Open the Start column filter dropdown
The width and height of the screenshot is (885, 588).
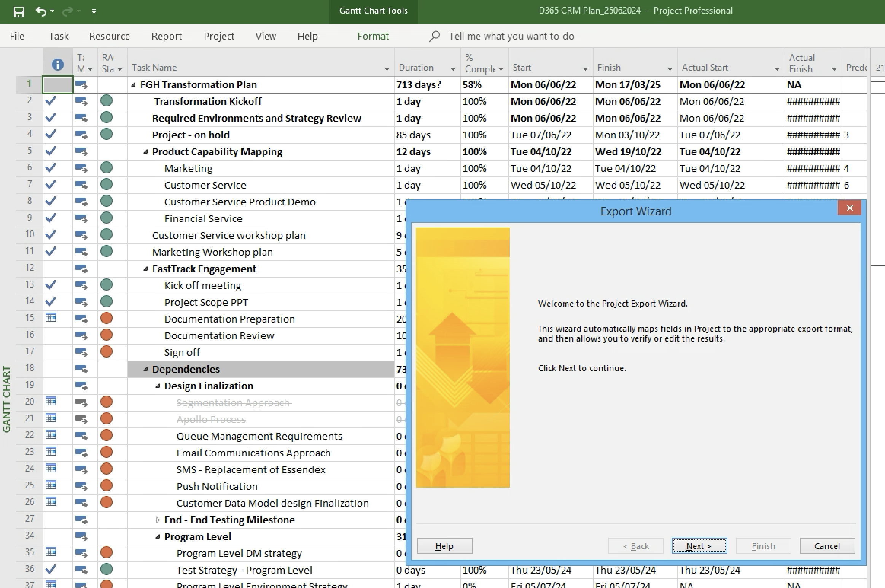click(585, 69)
